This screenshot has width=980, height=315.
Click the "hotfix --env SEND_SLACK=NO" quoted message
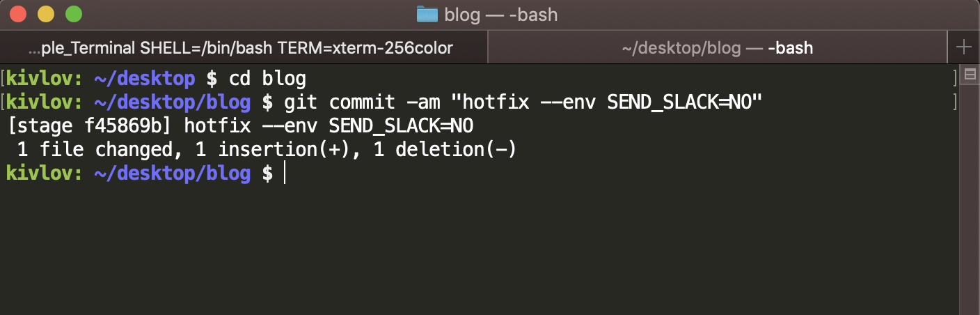607,102
